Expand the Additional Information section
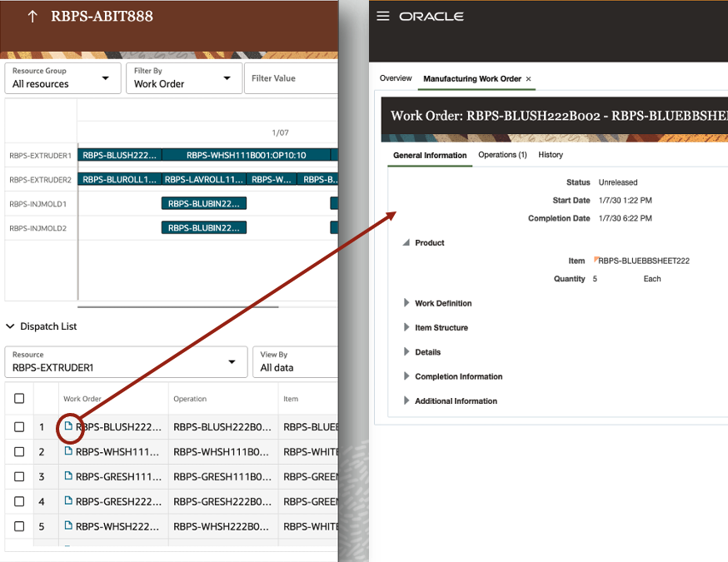 pos(406,400)
